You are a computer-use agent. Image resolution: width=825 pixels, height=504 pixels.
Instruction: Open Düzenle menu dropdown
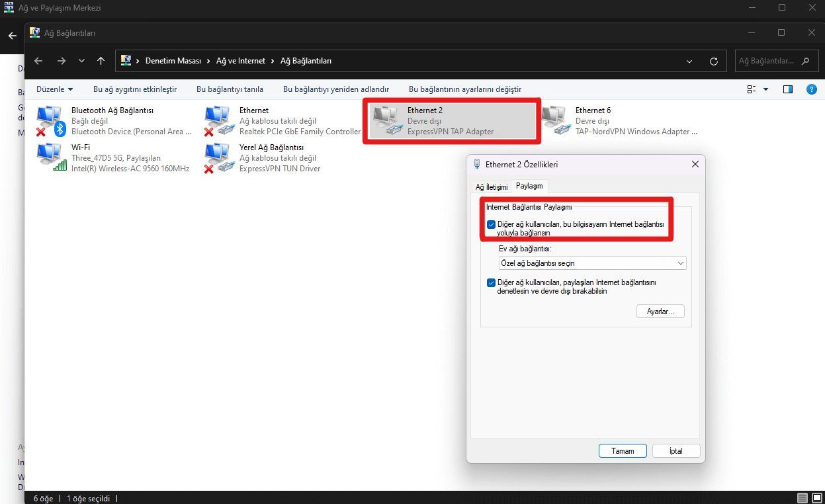pos(55,89)
